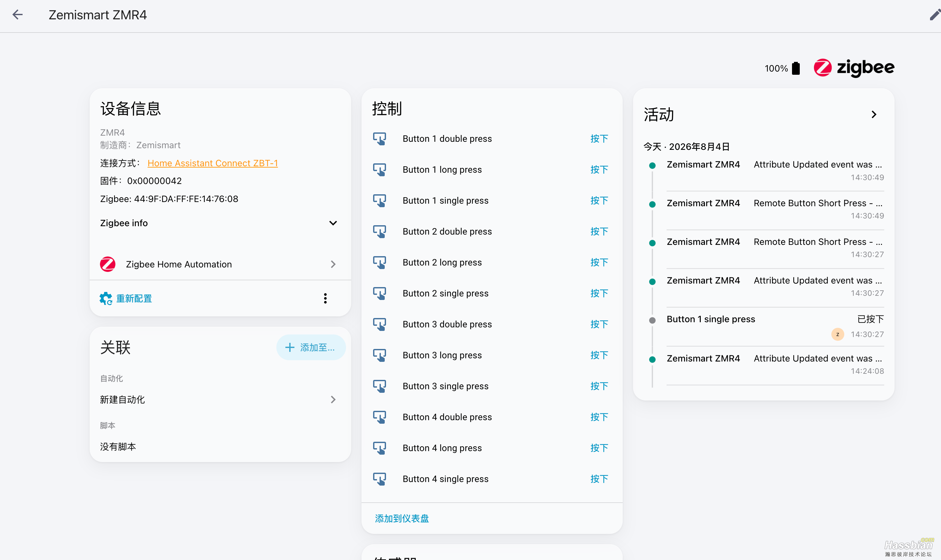Image resolution: width=941 pixels, height=560 pixels.
Task: Click the 重新配置 reconfigure button
Action: coord(126,298)
